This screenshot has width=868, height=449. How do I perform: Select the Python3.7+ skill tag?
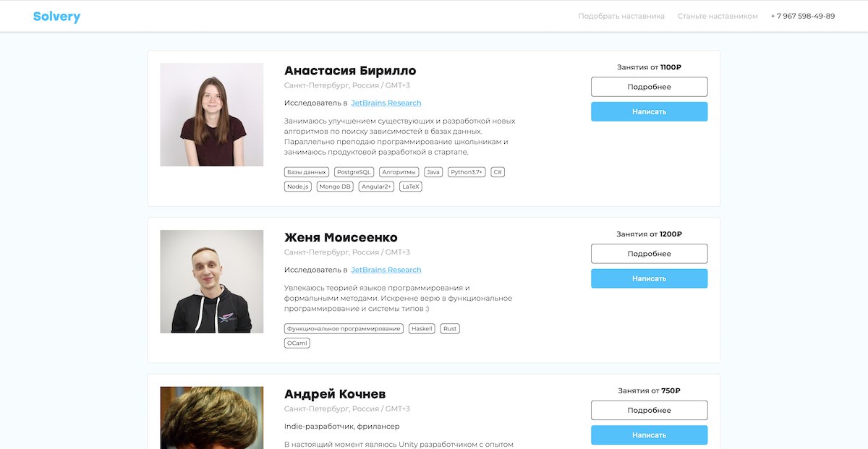467,172
